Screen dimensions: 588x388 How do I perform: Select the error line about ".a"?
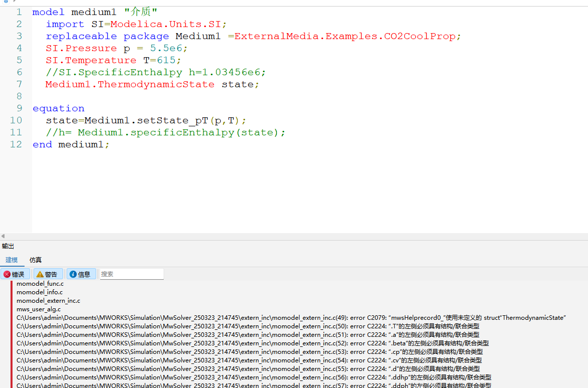[248, 335]
